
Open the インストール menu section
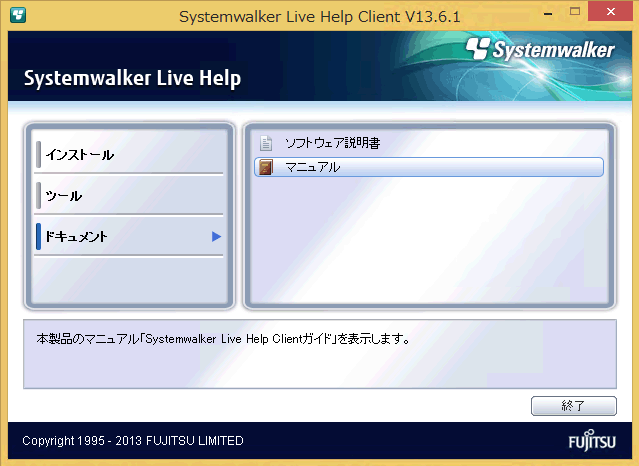pyautogui.click(x=129, y=155)
